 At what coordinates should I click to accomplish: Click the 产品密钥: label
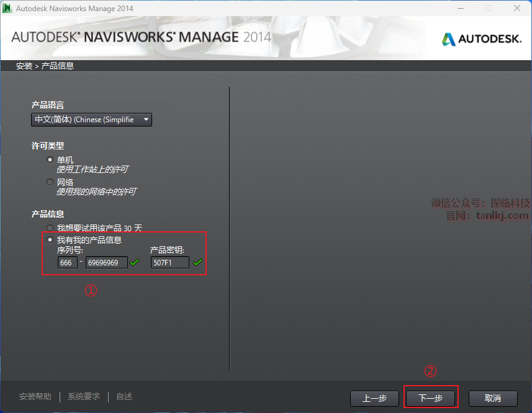[x=167, y=251]
